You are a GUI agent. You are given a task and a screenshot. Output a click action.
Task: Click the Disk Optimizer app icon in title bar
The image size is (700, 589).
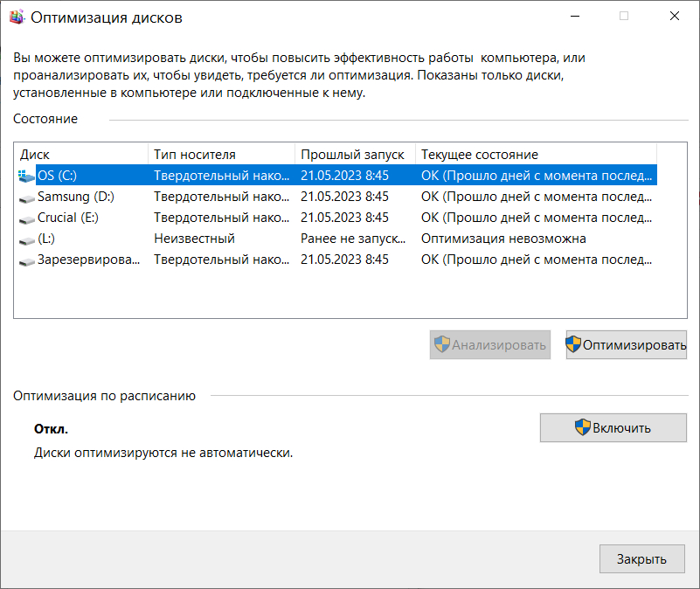pyautogui.click(x=17, y=17)
